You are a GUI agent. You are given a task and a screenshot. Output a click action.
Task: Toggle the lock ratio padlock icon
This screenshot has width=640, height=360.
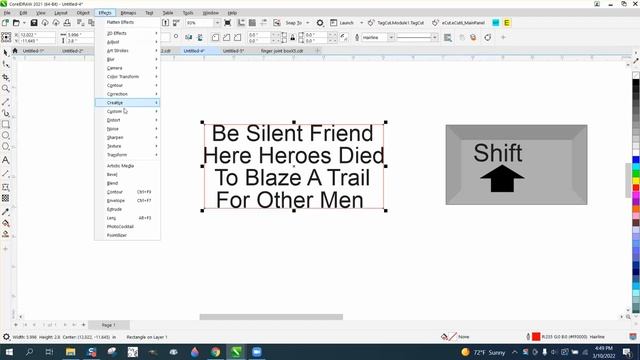[x=293, y=38]
